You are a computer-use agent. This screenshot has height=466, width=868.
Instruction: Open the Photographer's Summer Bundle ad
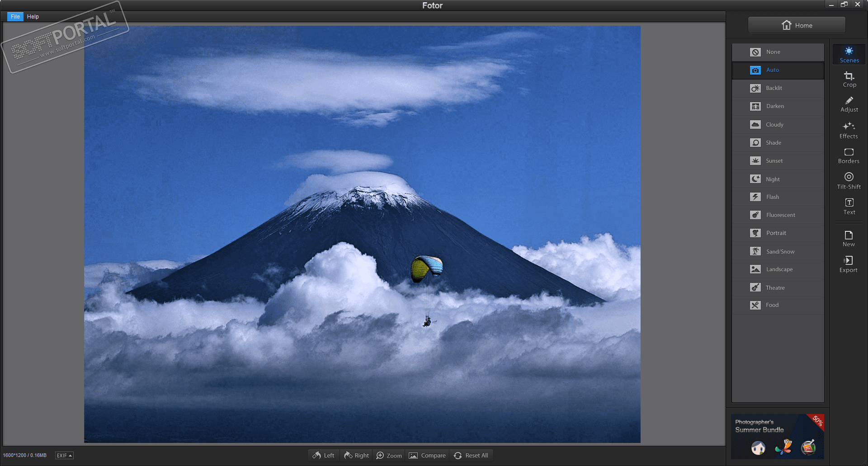778,437
